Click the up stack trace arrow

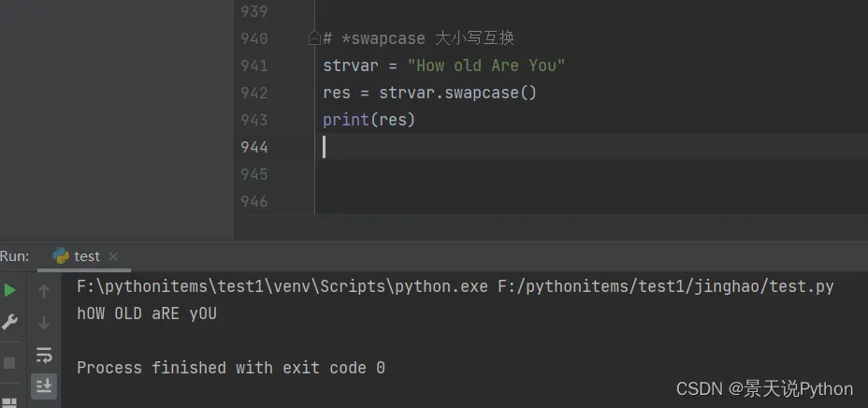(x=44, y=291)
